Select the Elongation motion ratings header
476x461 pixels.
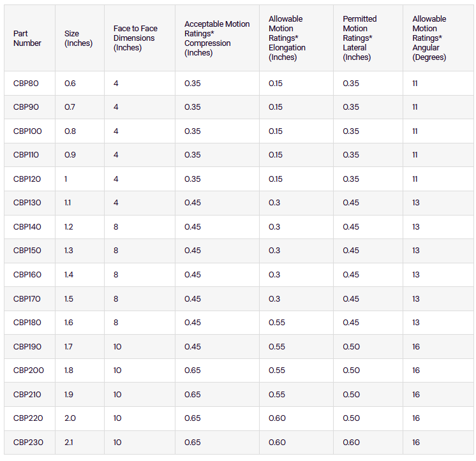(287, 38)
